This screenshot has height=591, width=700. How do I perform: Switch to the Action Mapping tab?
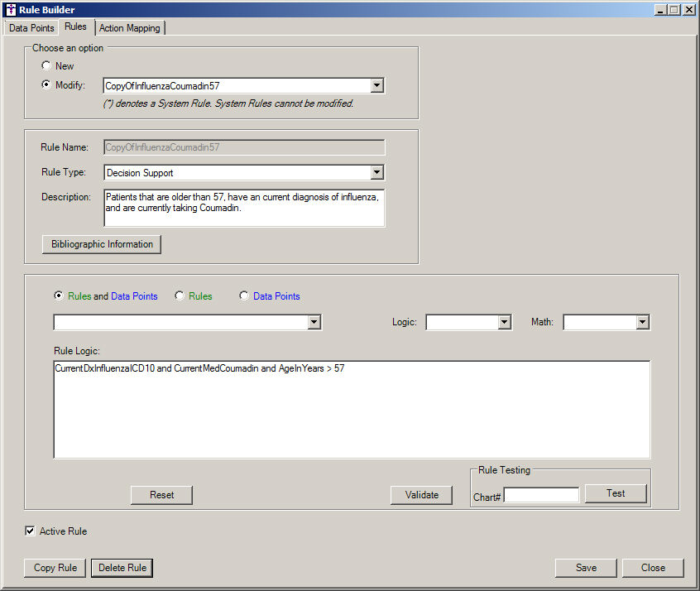(130, 28)
